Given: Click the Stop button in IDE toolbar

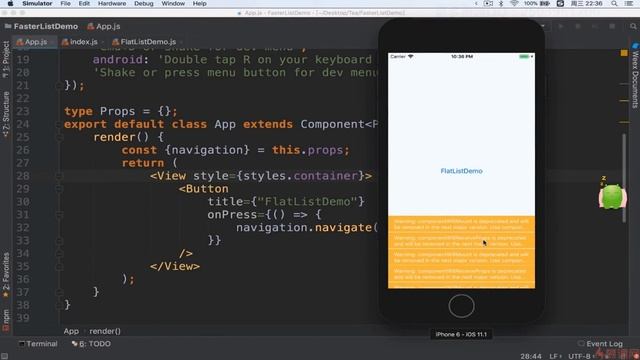Looking at the screenshot, I should pos(612,26).
